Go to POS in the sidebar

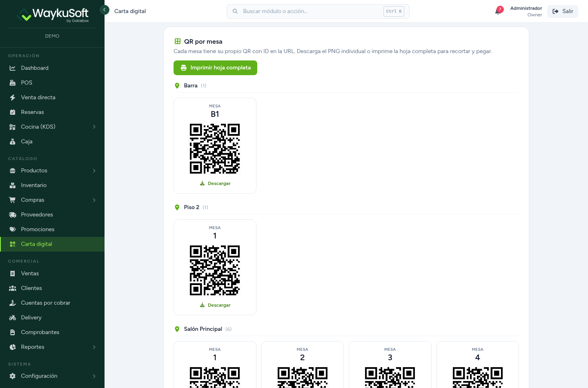(x=52, y=83)
